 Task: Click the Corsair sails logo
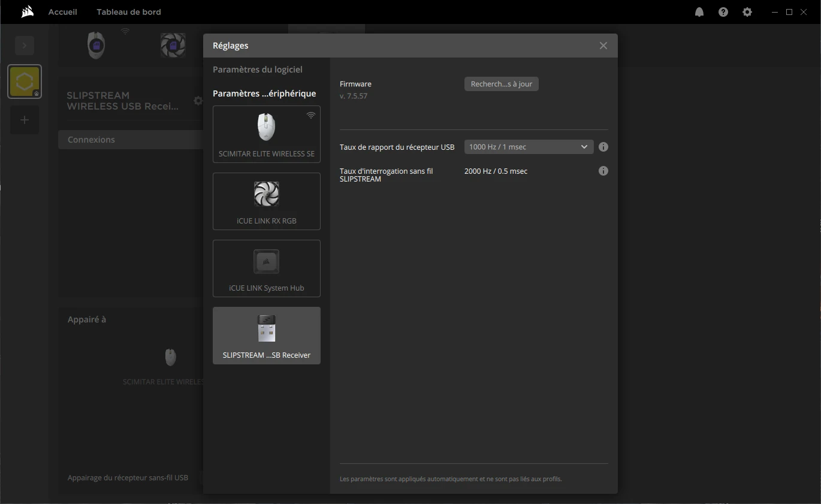click(27, 12)
